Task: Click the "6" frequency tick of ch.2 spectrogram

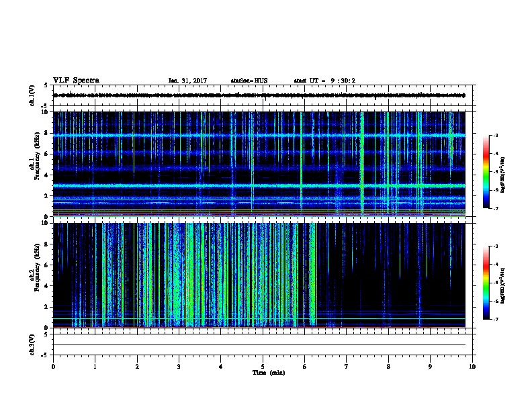Action: [x=46, y=265]
